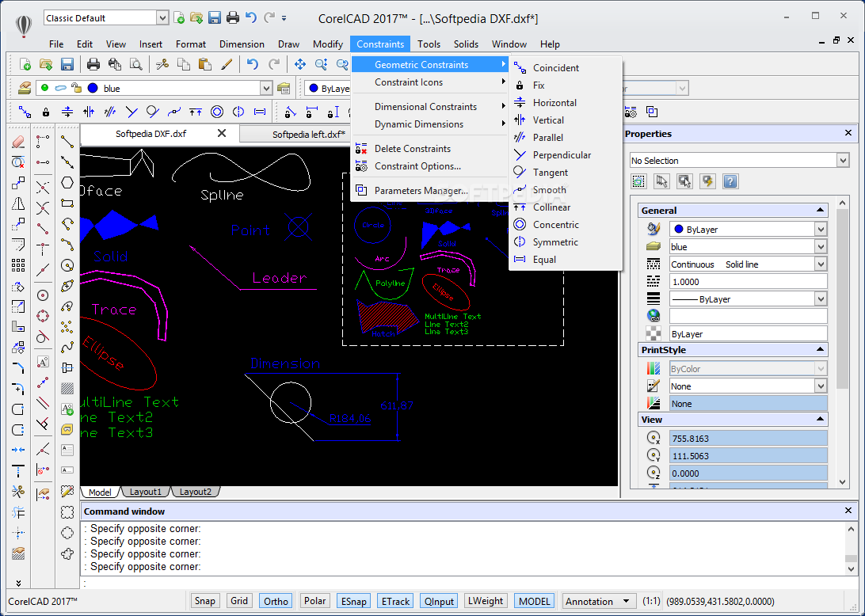Image resolution: width=865 pixels, height=616 pixels.
Task: Click the Concentric constraint icon in the constraints toolbar
Action: [217, 112]
